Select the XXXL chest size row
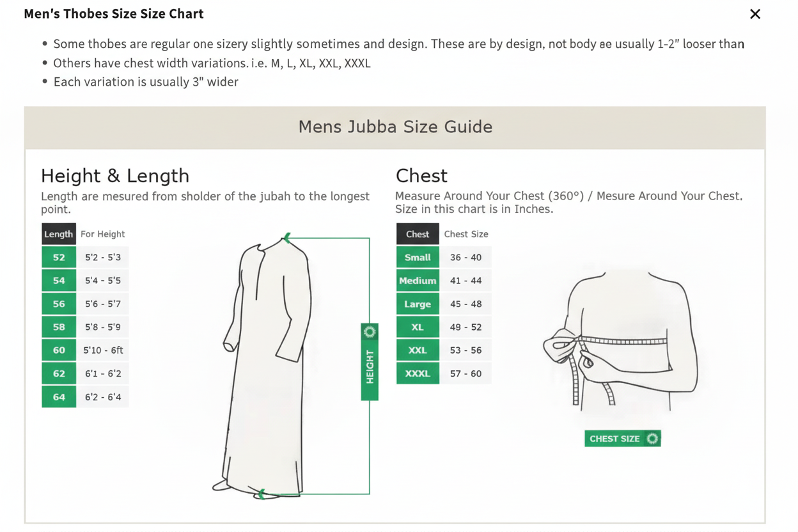 [444, 373]
